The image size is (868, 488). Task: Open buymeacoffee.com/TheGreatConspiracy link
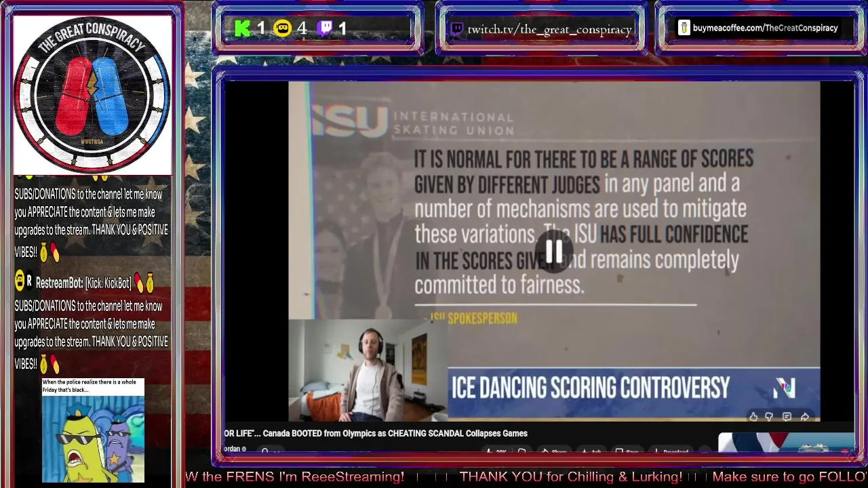765,28
